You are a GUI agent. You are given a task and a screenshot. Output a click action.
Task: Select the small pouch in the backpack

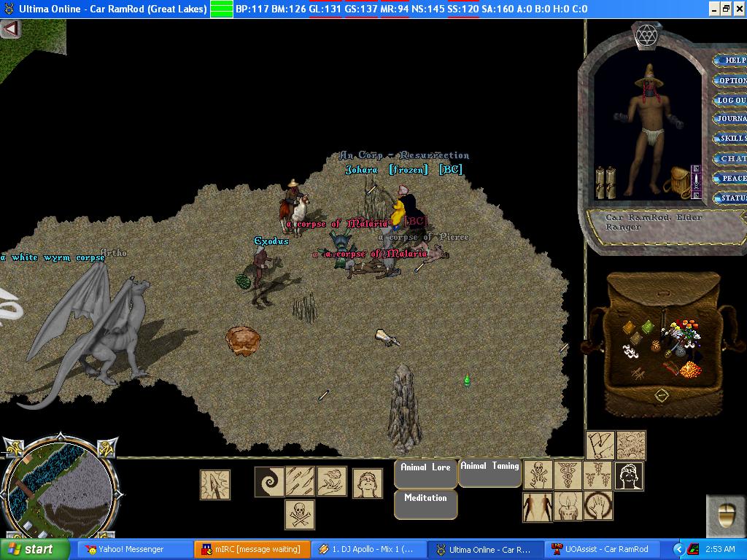656,346
